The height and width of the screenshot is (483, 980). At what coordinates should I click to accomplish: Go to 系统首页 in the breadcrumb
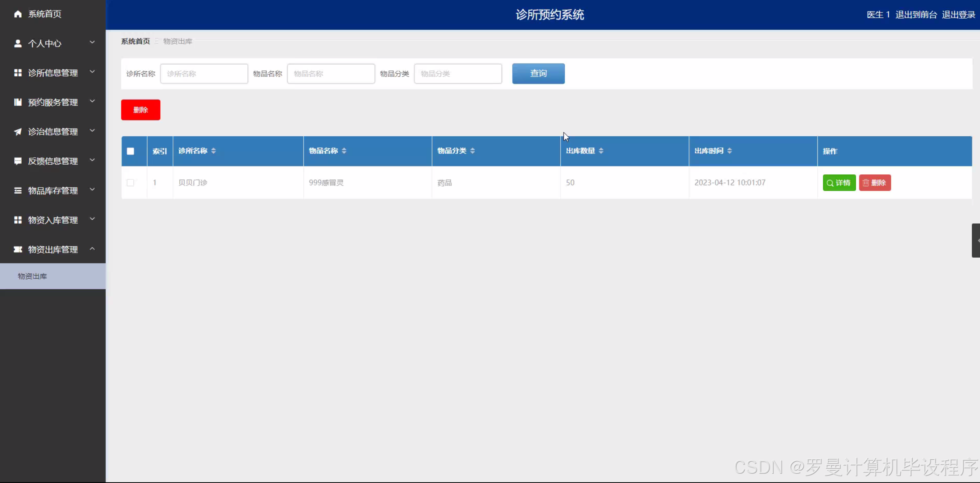(x=135, y=41)
